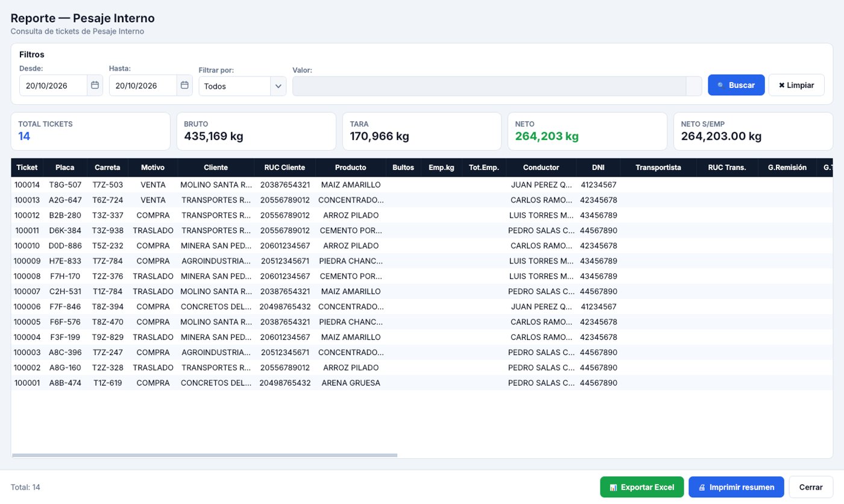Export the report with Exportar Excel
The image size is (844, 504).
click(x=642, y=487)
